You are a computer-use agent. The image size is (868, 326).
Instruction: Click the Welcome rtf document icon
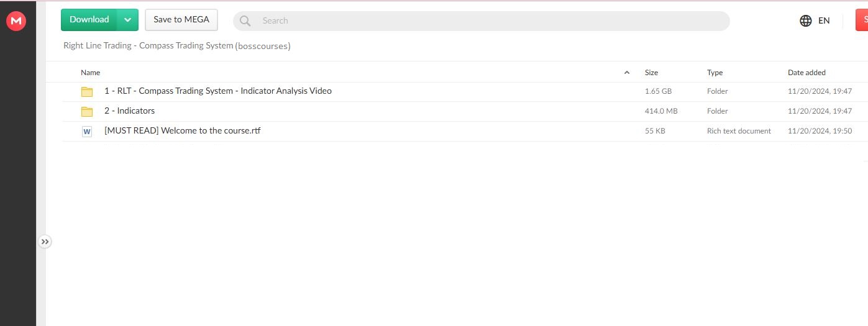87,132
